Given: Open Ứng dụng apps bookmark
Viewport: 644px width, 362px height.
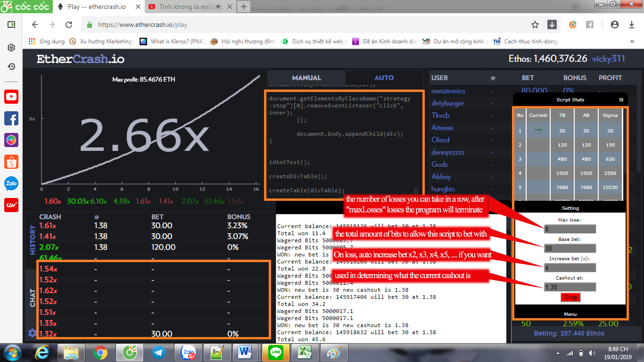Looking at the screenshot, I should 47,41.
